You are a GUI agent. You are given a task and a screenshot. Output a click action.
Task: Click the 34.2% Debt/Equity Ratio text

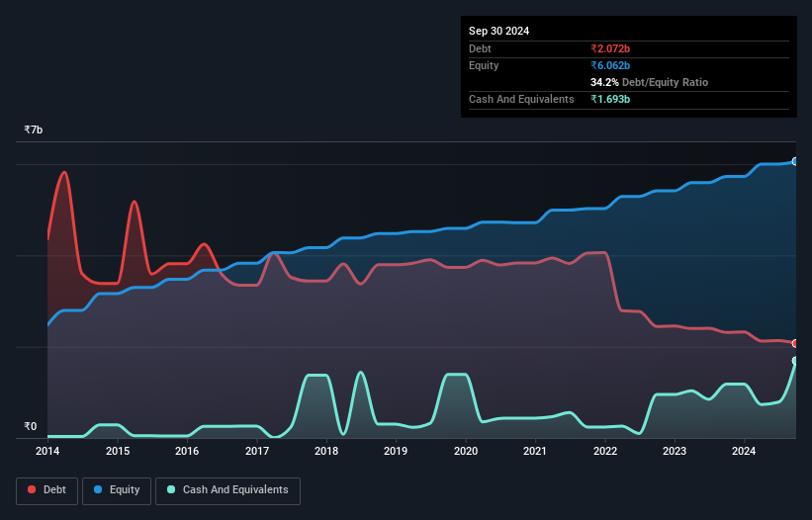[649, 82]
